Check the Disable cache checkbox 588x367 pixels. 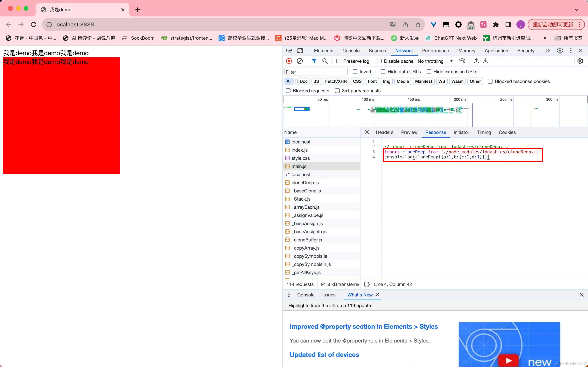pyautogui.click(x=379, y=61)
